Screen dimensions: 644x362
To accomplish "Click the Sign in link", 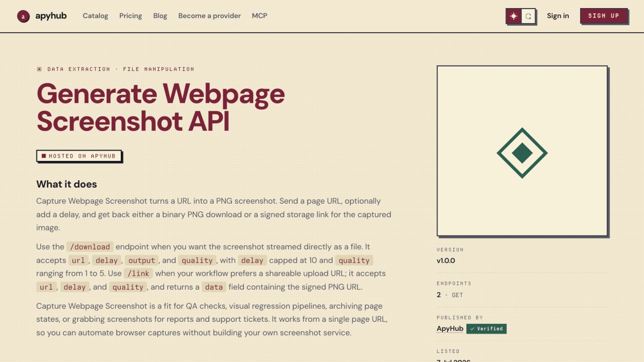I will pyautogui.click(x=558, y=16).
